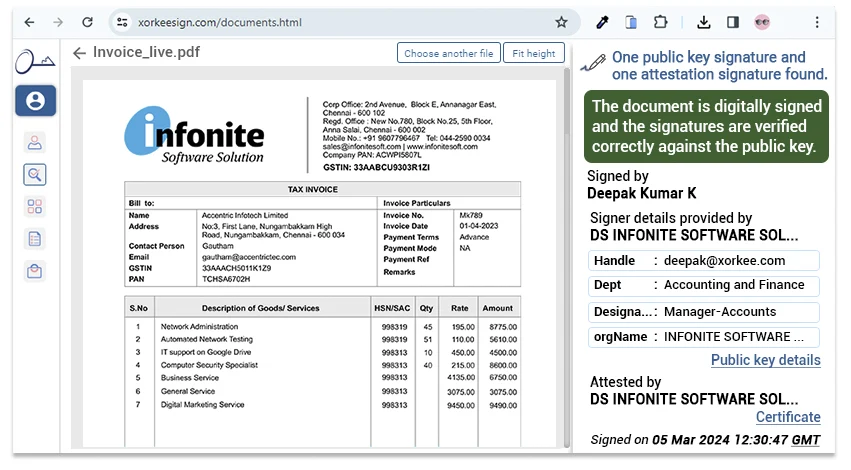Open the Certificate link
The height and width of the screenshot is (470, 851).
click(787, 417)
